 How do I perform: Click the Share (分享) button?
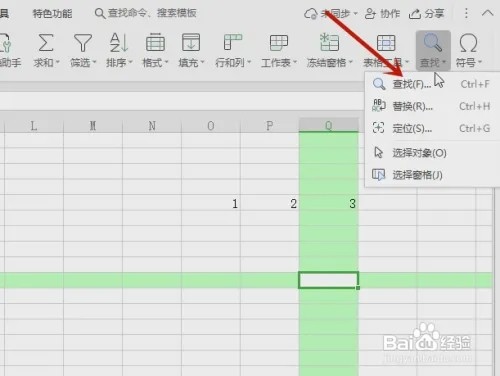tap(427, 14)
